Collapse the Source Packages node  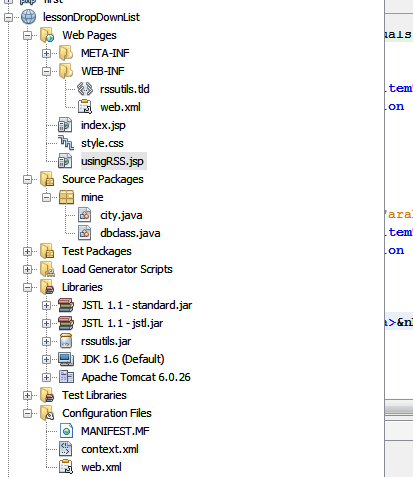28,179
